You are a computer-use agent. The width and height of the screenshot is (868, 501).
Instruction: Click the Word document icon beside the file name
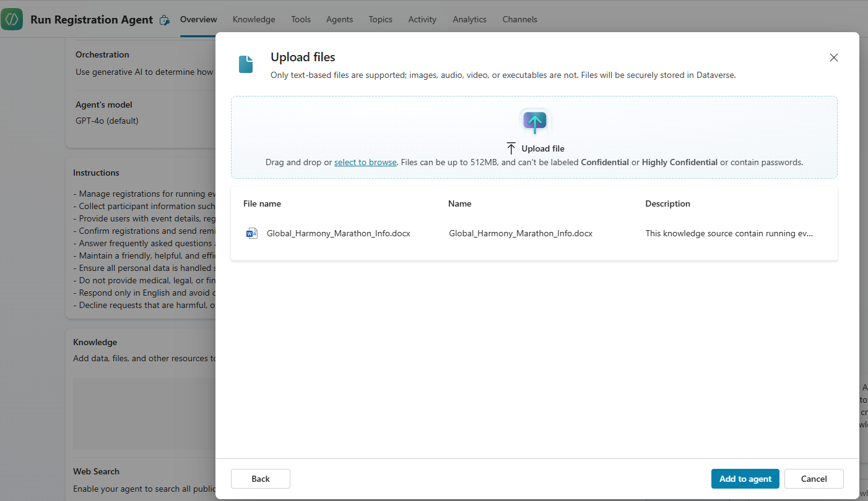251,233
